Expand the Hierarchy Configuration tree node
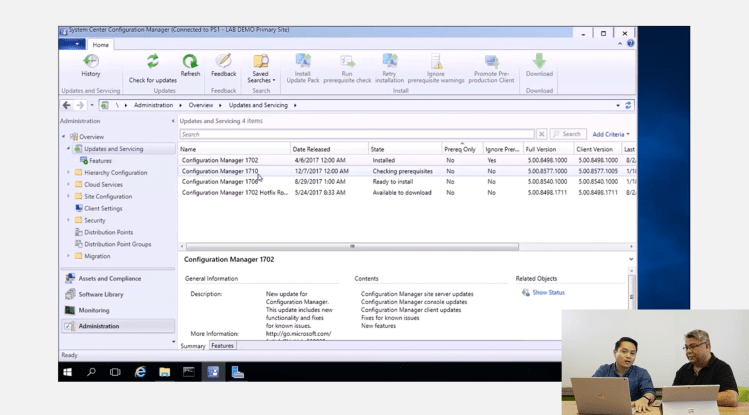Viewport: 749px width, 415px height. [68, 172]
